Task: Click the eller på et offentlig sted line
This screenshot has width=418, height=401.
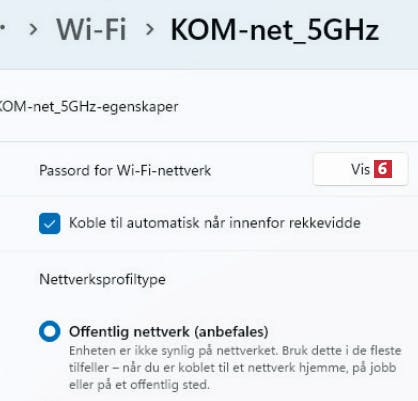Action: tap(139, 385)
